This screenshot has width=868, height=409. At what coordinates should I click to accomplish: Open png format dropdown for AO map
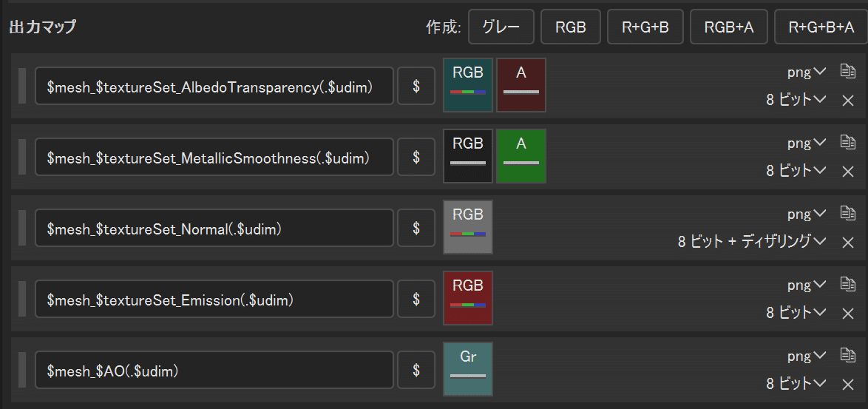pyautogui.click(x=807, y=355)
